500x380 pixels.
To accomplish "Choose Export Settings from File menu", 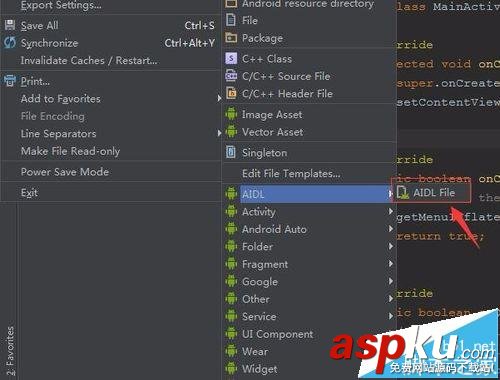I will 110,6.
